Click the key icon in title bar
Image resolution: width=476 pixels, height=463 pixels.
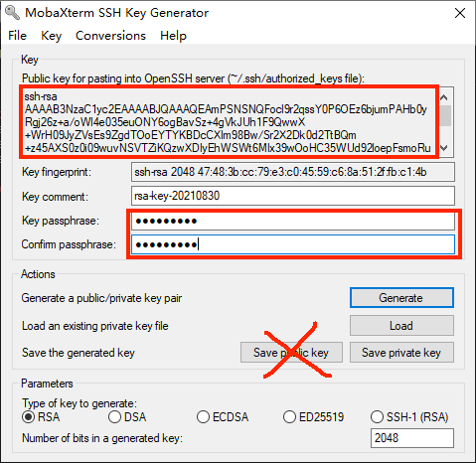[x=13, y=13]
